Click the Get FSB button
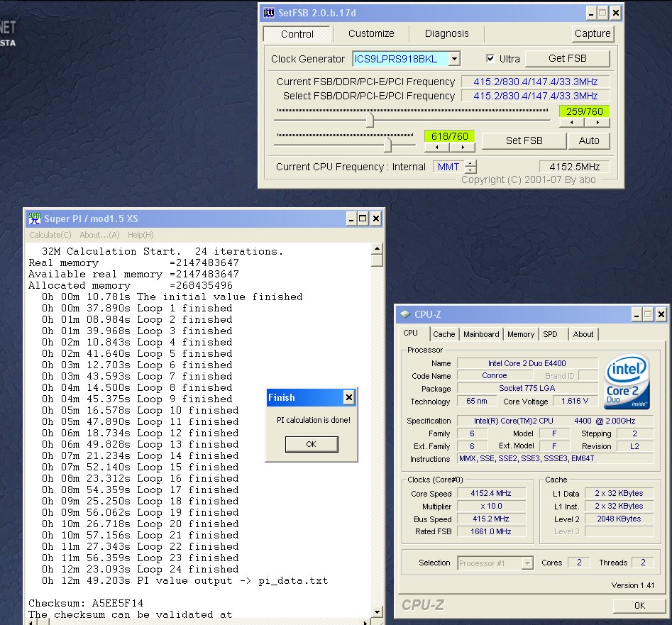The width and height of the screenshot is (672, 625). click(x=568, y=58)
